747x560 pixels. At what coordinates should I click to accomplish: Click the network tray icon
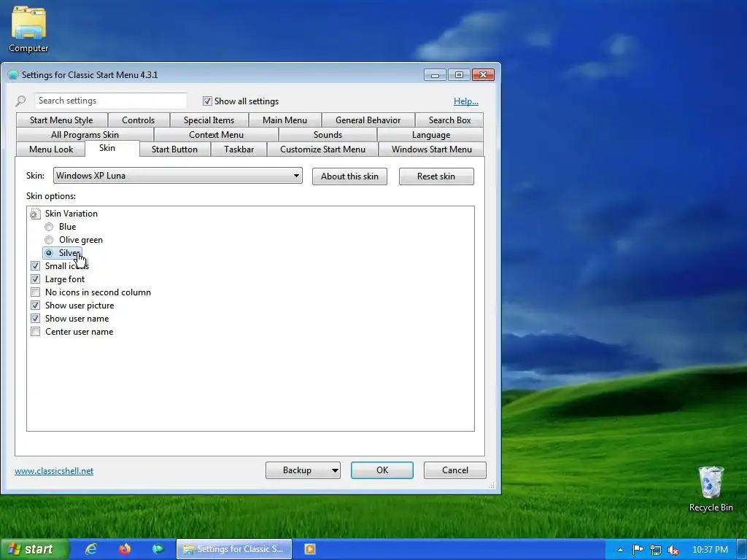pyautogui.click(x=656, y=550)
